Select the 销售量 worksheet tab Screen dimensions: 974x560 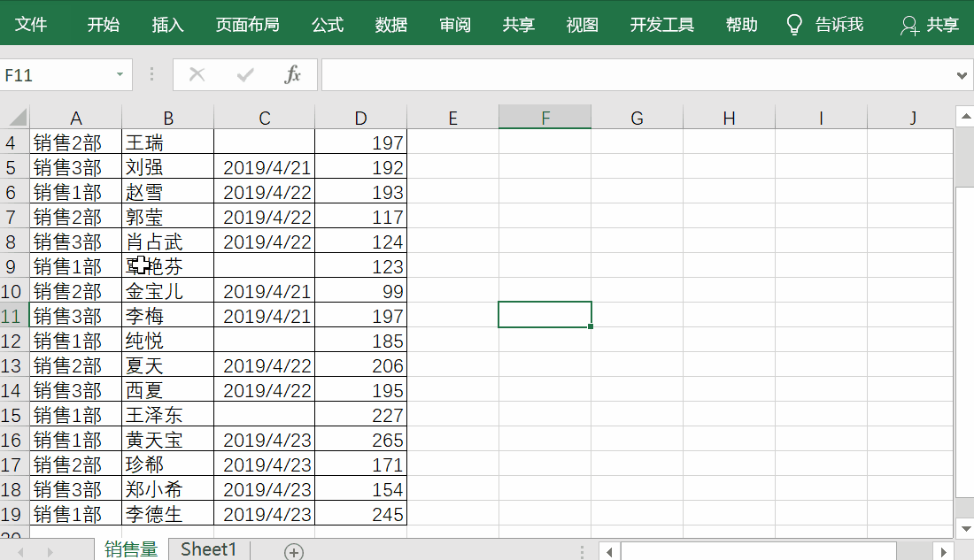click(x=131, y=549)
